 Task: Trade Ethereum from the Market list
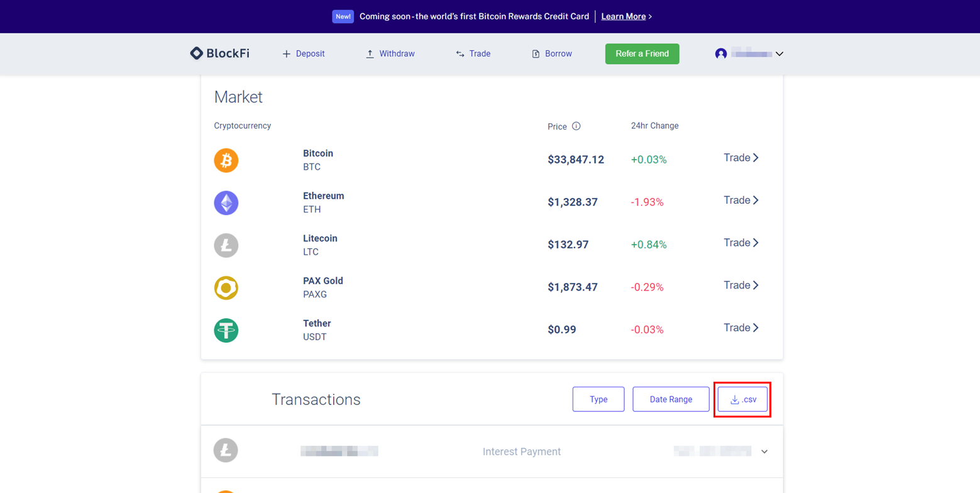point(741,200)
